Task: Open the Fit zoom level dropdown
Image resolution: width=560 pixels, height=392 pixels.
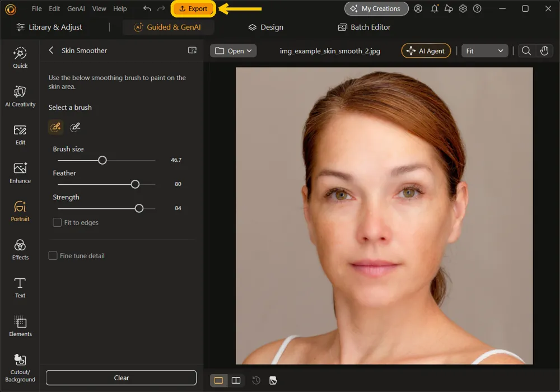Action: [x=484, y=51]
